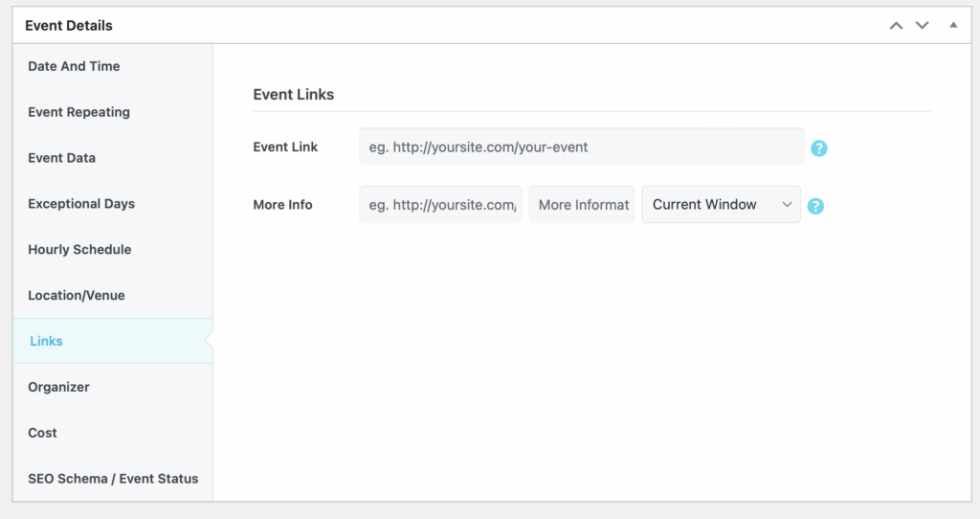Click the active Links tab

tap(46, 341)
